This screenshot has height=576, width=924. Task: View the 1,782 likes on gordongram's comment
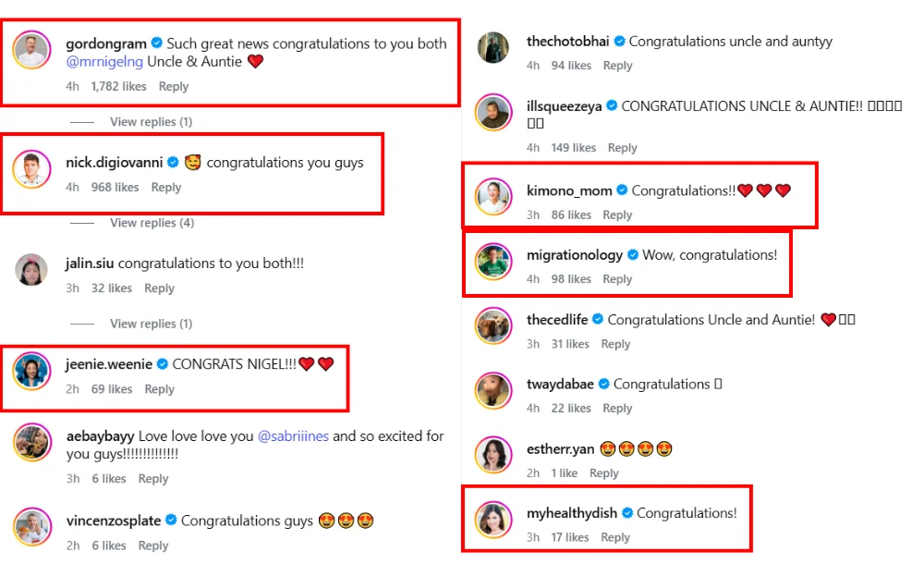pyautogui.click(x=118, y=86)
